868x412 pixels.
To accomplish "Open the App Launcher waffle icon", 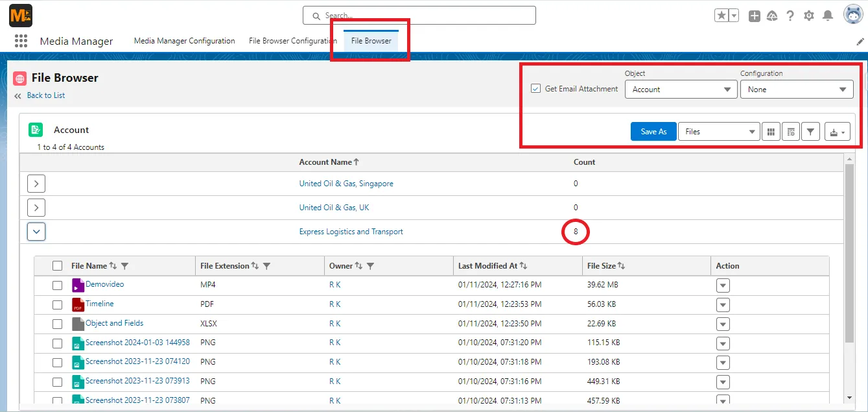I will 21,40.
